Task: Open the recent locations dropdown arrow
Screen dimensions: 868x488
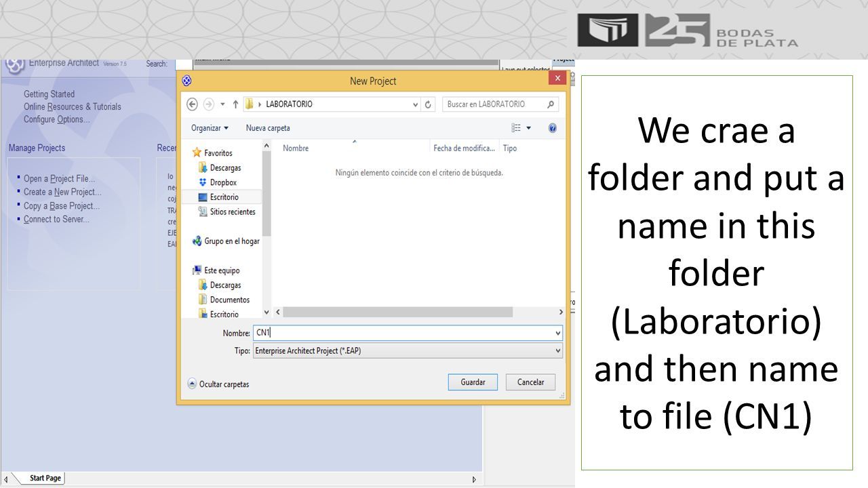Action: 222,104
